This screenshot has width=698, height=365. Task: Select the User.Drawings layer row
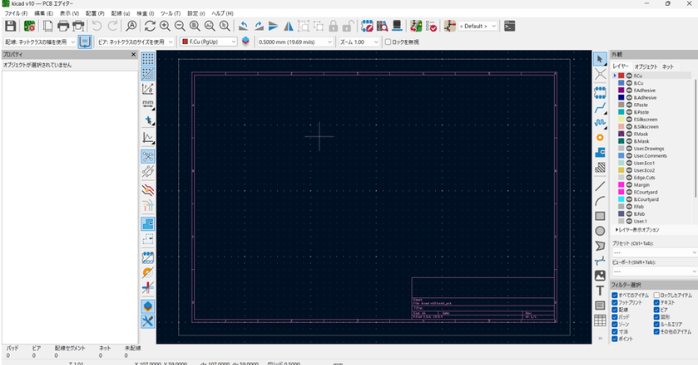pyautogui.click(x=654, y=149)
